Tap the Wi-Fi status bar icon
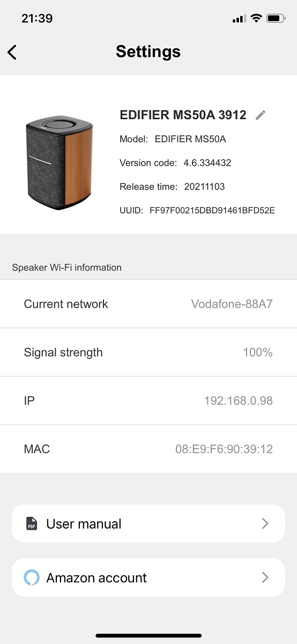The height and width of the screenshot is (644, 297). [x=256, y=18]
